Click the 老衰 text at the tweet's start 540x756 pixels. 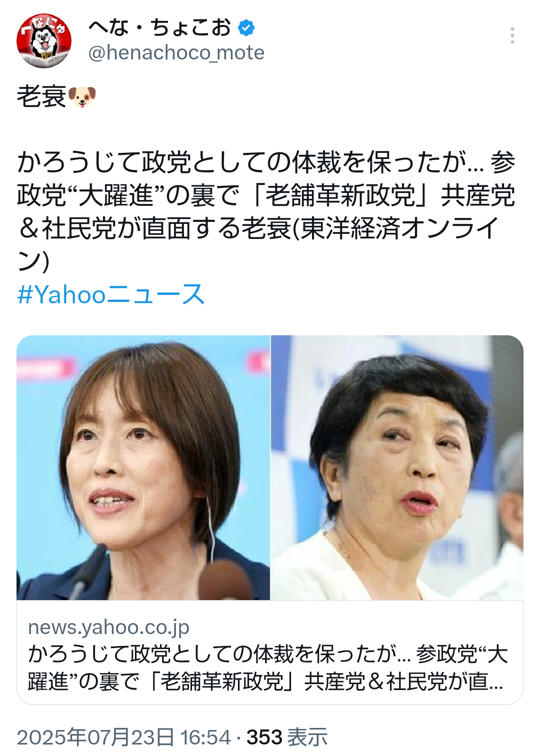click(x=41, y=96)
